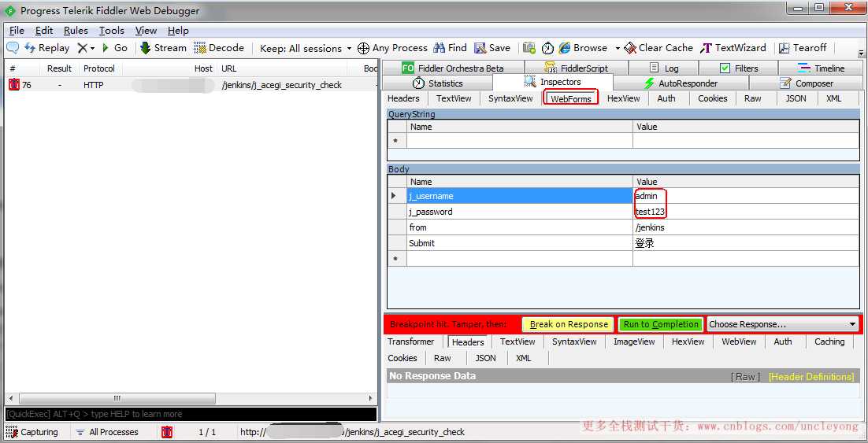Open the Help menu
The image size is (868, 443).
[x=178, y=31]
